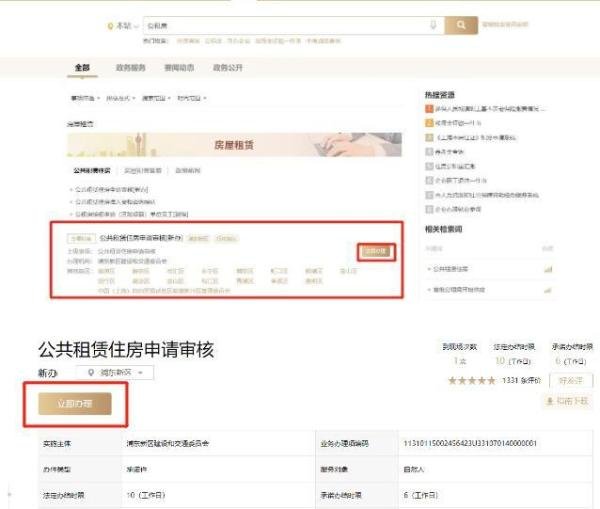This screenshot has height=509, width=600.
Task: Click the five-star rating row
Action: (472, 380)
